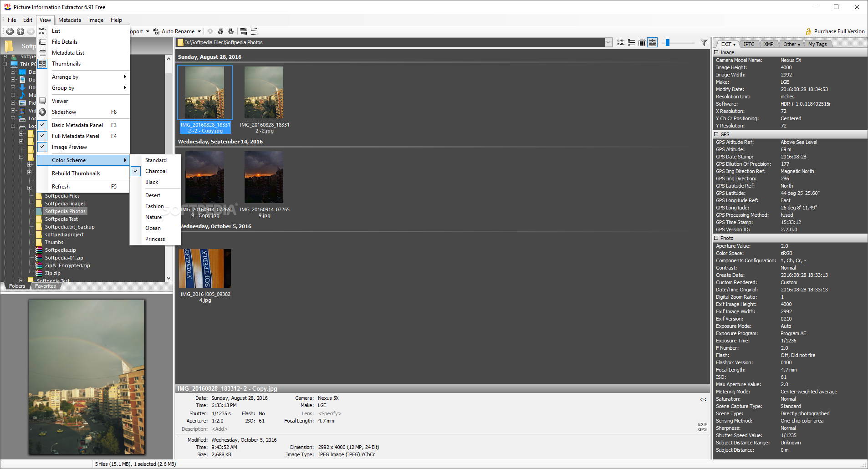868x469 pixels.
Task: Click the folder tree scroll-down arrow
Action: (168, 278)
